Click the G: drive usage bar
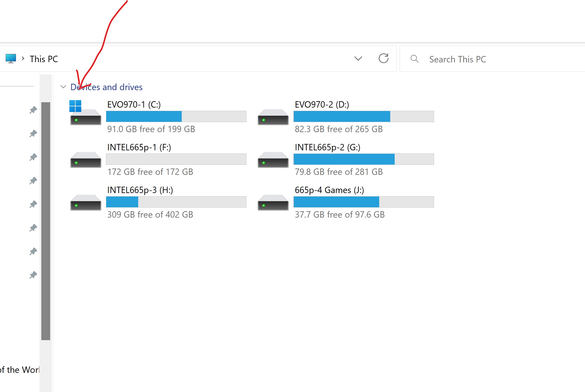 (363, 159)
